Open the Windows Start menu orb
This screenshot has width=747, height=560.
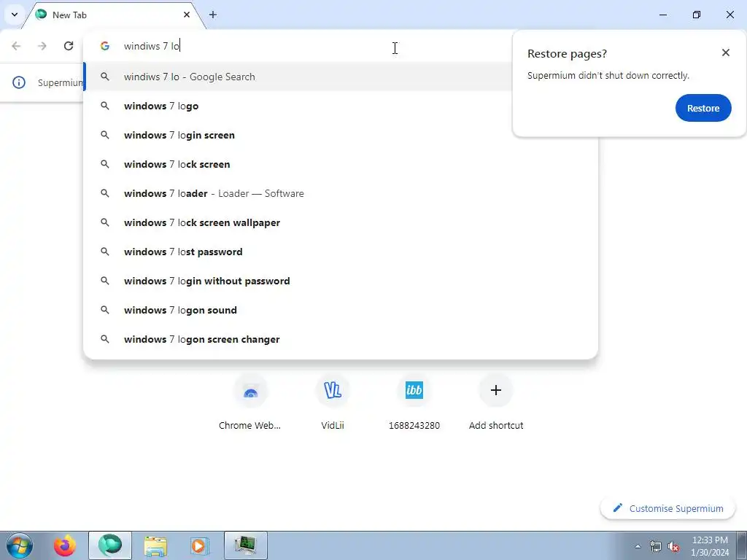pyautogui.click(x=19, y=545)
